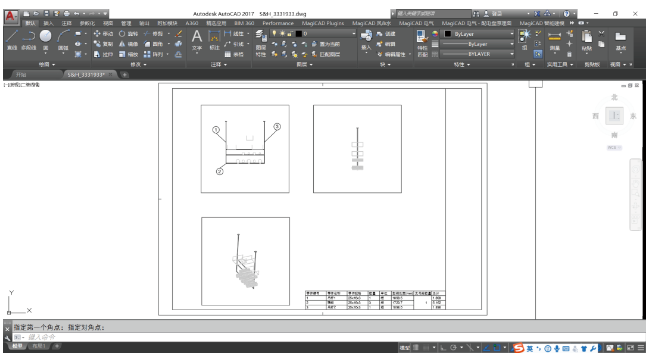Switch to the Insert ribbon tab
Screen dimensions: 651x360
click(49, 23)
